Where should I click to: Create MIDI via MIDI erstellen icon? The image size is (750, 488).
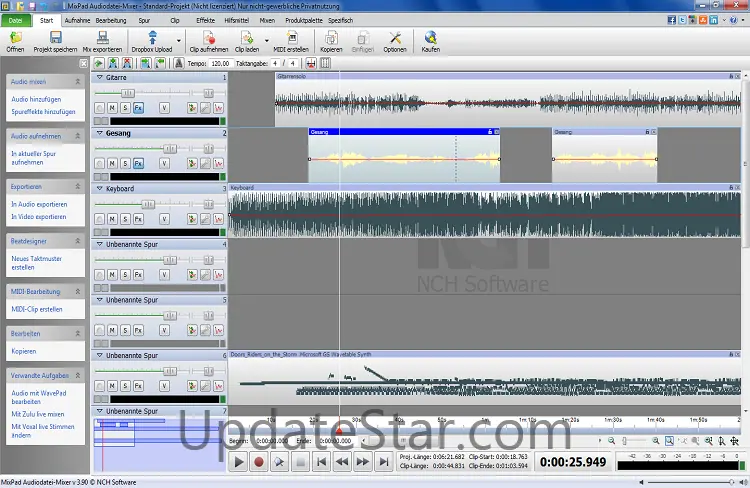click(x=291, y=41)
